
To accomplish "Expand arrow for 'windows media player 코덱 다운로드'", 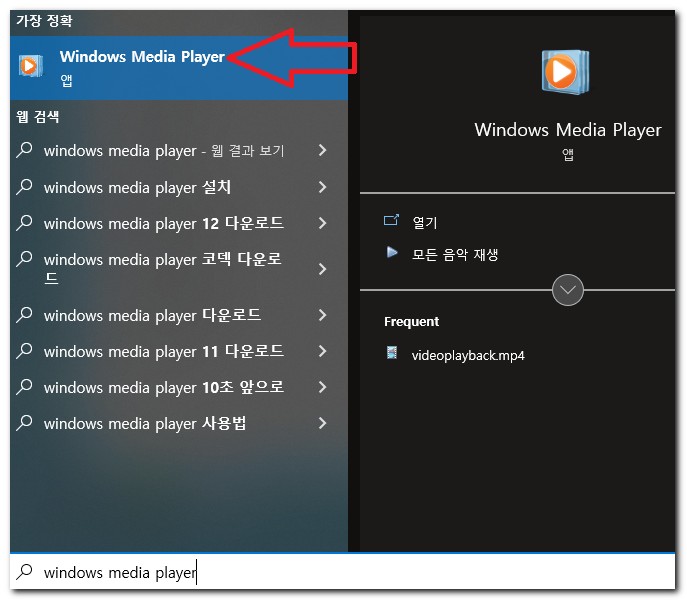I will pos(322,269).
